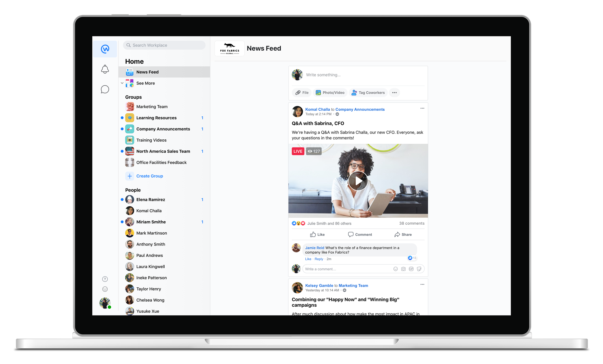Image resolution: width=603 pixels, height=364 pixels.
Task: Open Kelsey Gamble post options menu
Action: [422, 284]
